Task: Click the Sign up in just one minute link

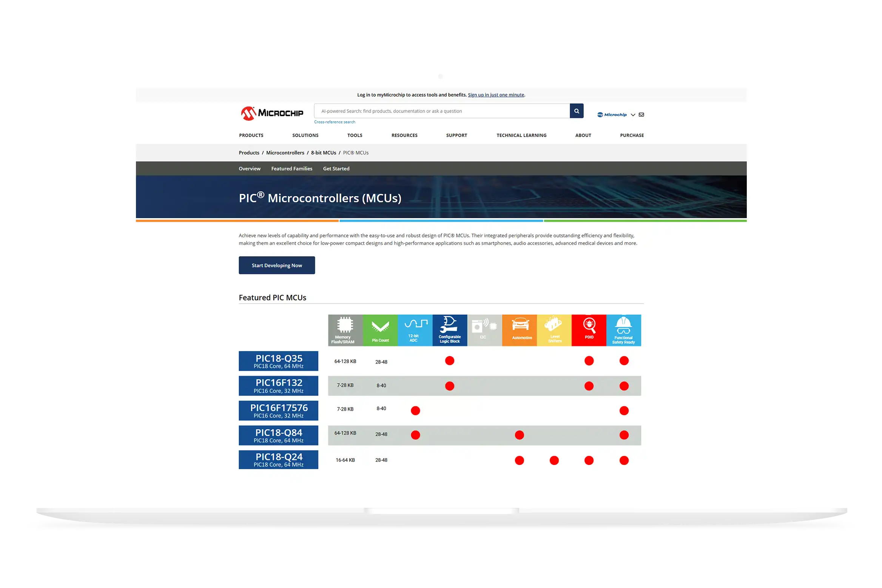Action: click(x=496, y=95)
